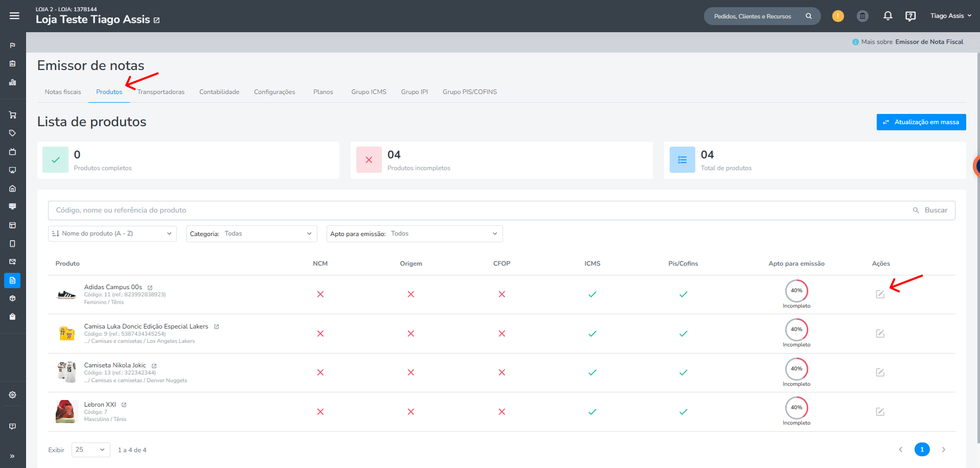The image size is (980, 468).
Task: Open the hamburger main menu
Action: pos(14,16)
